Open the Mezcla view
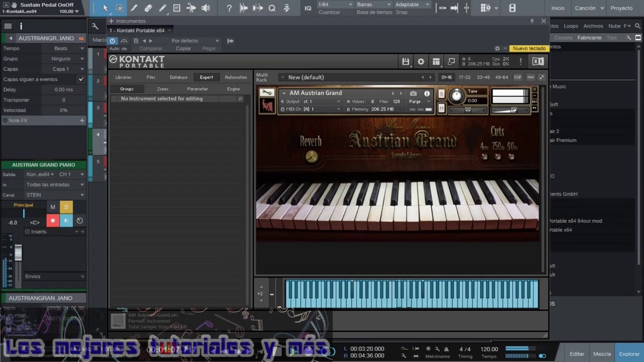644x362 pixels. [602, 354]
